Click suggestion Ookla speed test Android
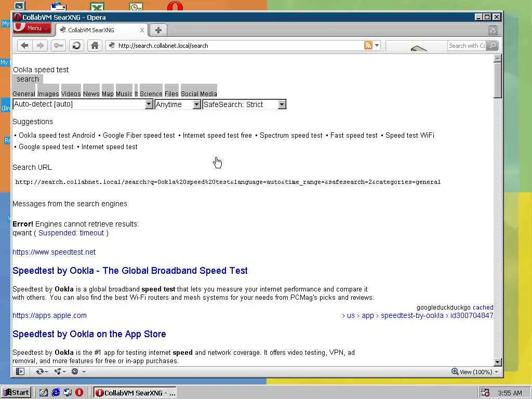Screen dimensions: 532x399 pos(57,136)
